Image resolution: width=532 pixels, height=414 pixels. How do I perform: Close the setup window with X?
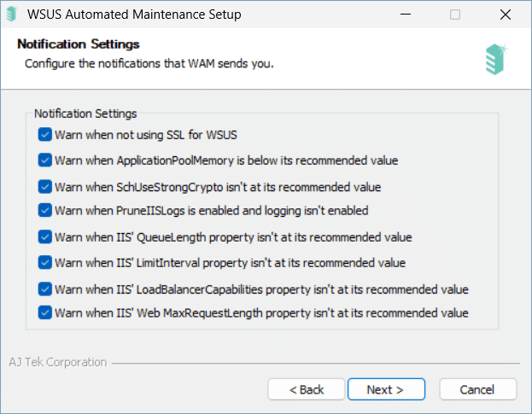coord(506,15)
